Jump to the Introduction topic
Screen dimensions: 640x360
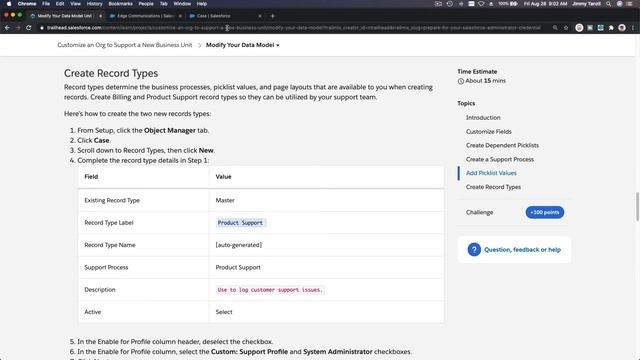(x=483, y=118)
